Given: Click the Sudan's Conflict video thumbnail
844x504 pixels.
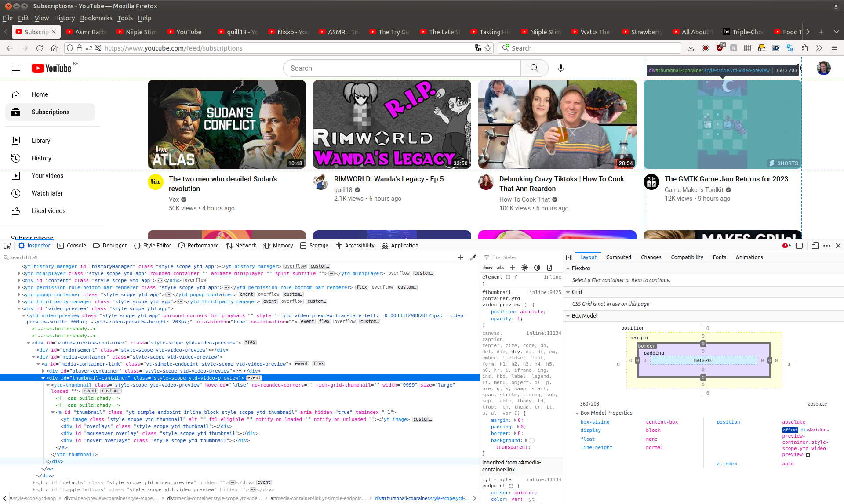Looking at the screenshot, I should point(226,124).
